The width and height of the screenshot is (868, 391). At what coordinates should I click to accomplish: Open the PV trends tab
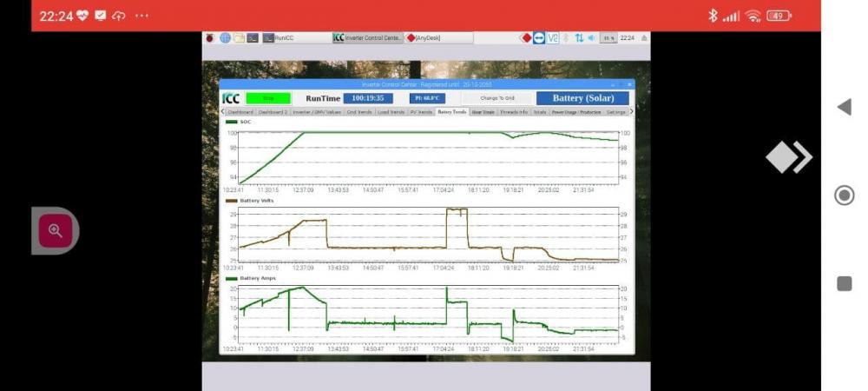[421, 112]
